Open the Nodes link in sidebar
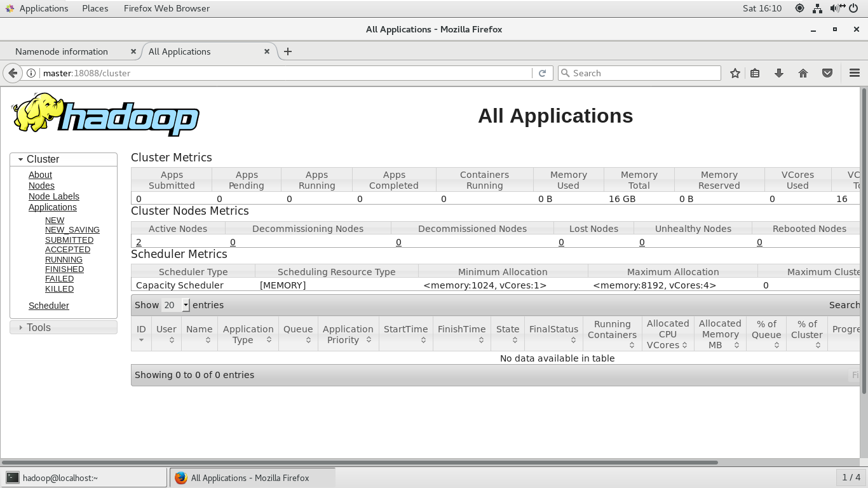868x488 pixels. [41, 186]
